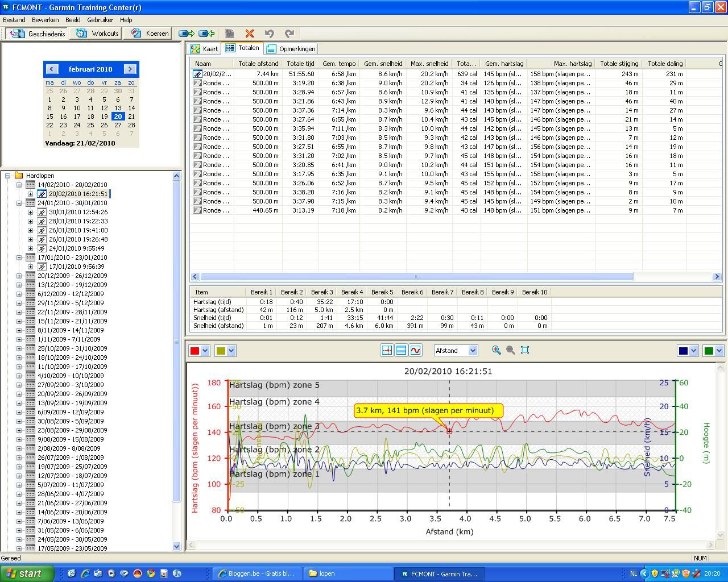Screen dimensions: 728x582
Task: Open the Gebruiker menu
Action: pos(100,19)
